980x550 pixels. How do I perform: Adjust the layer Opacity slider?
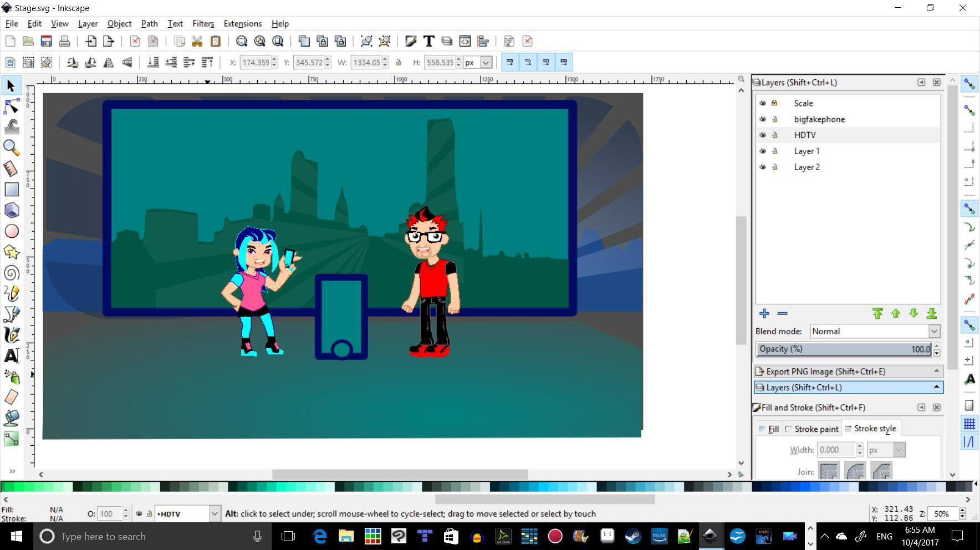[x=844, y=349]
